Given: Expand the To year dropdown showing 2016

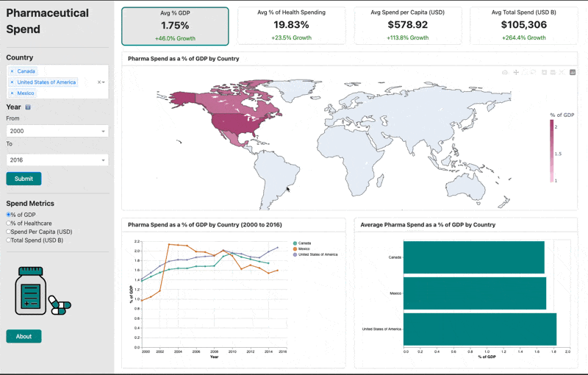Looking at the screenshot, I should click(57, 160).
